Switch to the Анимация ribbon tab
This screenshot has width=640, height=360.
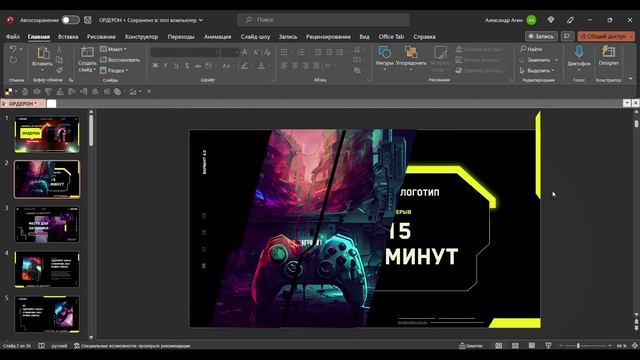click(218, 37)
